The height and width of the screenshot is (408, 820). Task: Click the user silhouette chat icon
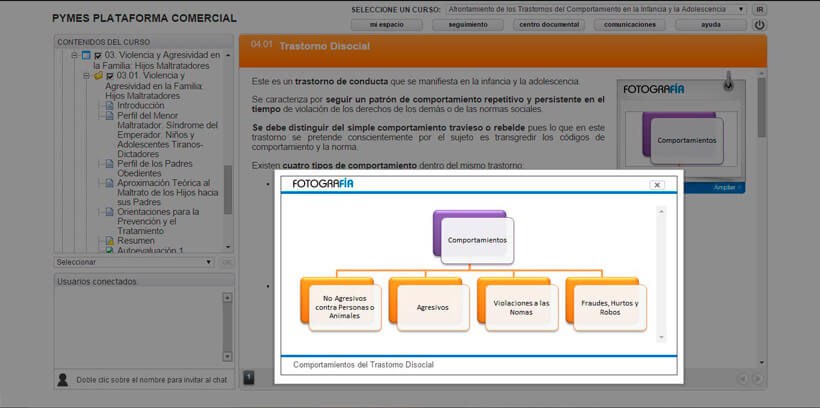pos(63,379)
